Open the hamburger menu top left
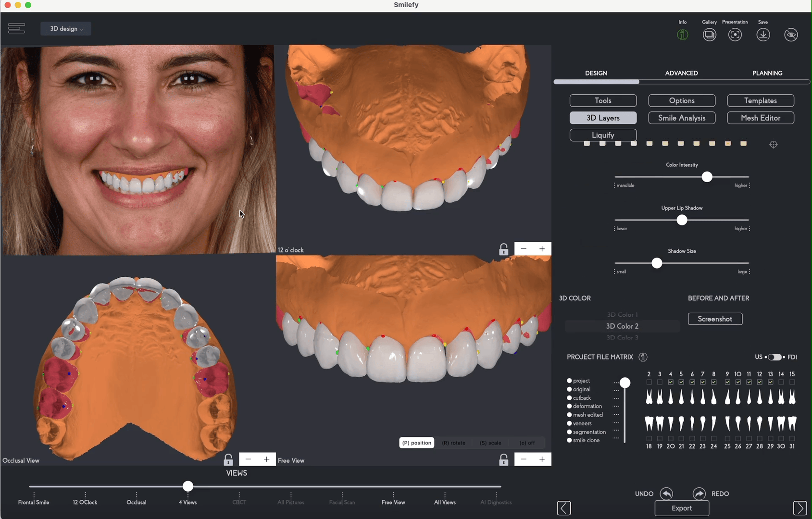812x519 pixels. pyautogui.click(x=16, y=28)
